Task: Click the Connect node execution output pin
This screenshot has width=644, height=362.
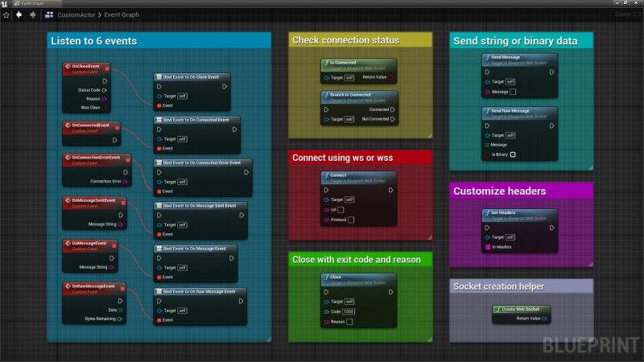Action: click(x=390, y=190)
